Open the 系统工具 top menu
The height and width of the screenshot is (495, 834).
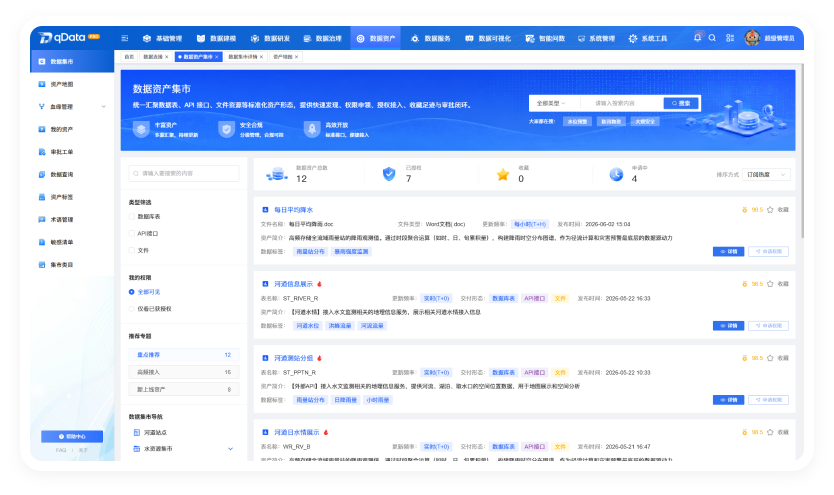[x=647, y=38]
